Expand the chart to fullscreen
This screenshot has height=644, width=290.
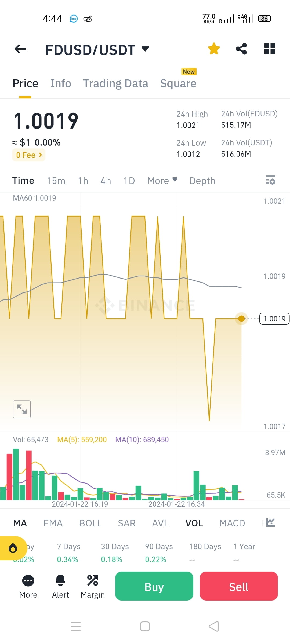pos(21,409)
